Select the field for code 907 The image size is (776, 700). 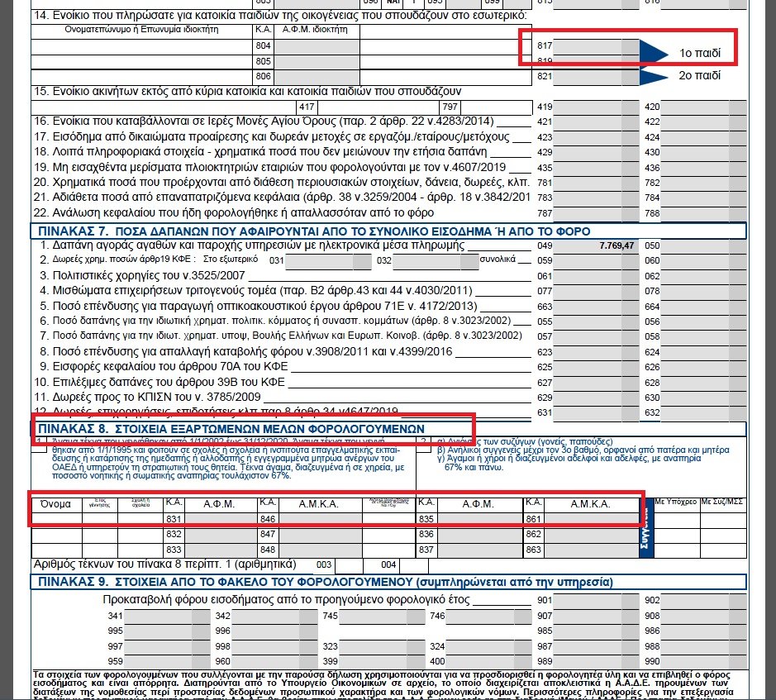coord(596,617)
